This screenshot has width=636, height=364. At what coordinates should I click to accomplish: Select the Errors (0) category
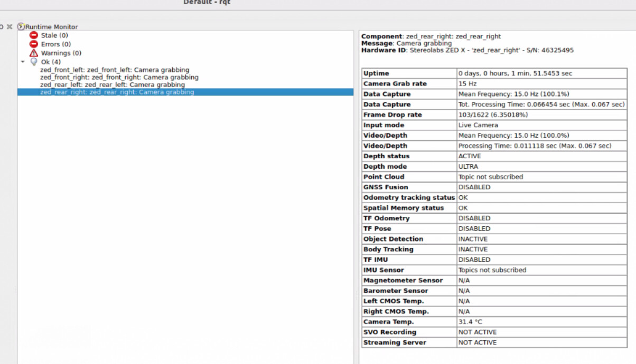55,44
